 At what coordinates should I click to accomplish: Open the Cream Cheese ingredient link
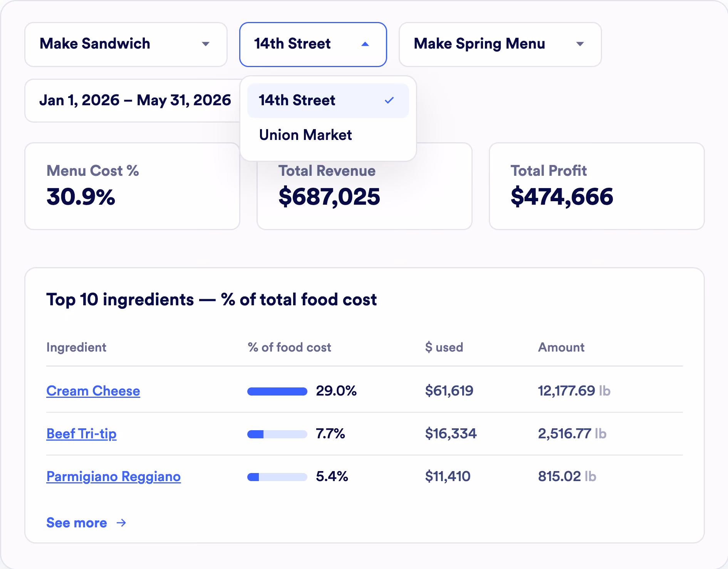(x=93, y=391)
